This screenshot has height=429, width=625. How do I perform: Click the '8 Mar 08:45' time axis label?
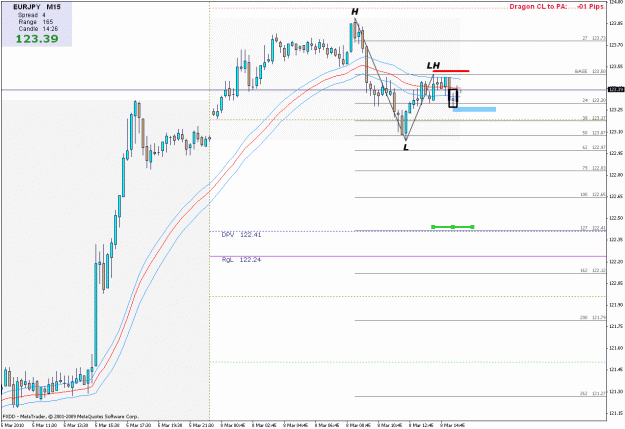tap(358, 425)
